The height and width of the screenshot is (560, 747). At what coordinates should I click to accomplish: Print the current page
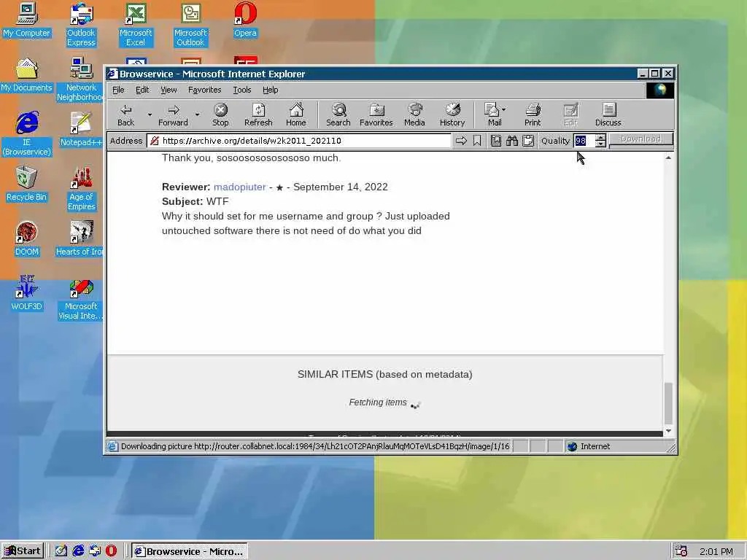533,115
